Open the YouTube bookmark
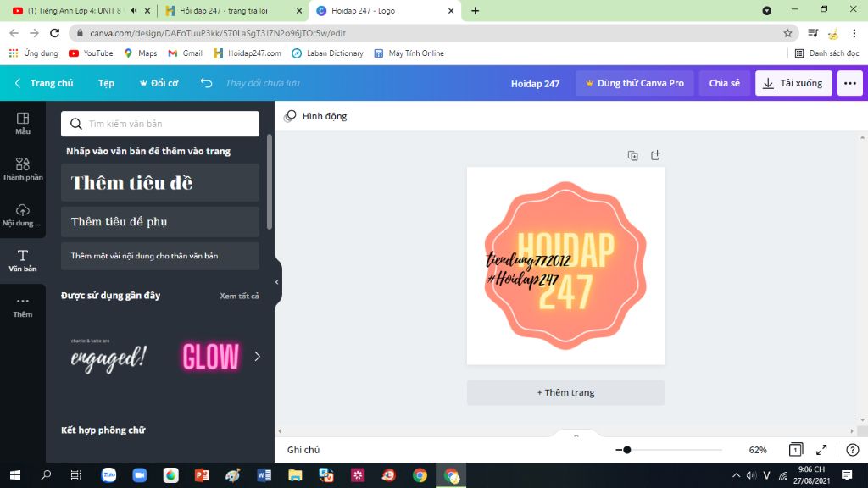 coord(91,53)
